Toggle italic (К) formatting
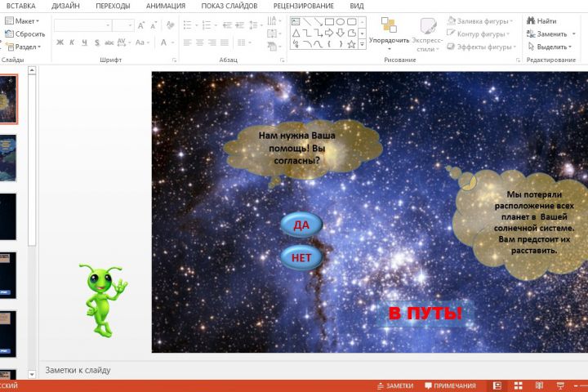Image resolution: width=588 pixels, height=392 pixels. point(72,42)
